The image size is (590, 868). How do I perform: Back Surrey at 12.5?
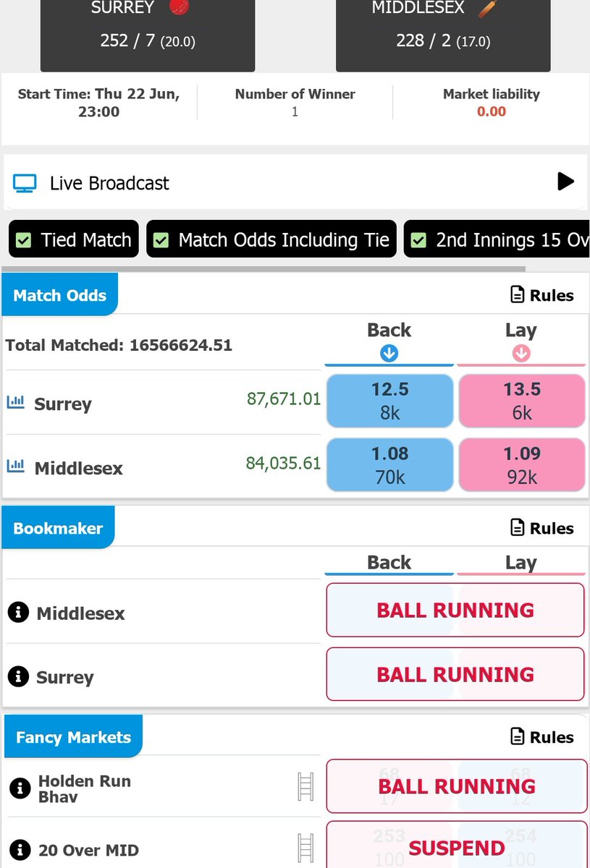(x=390, y=401)
